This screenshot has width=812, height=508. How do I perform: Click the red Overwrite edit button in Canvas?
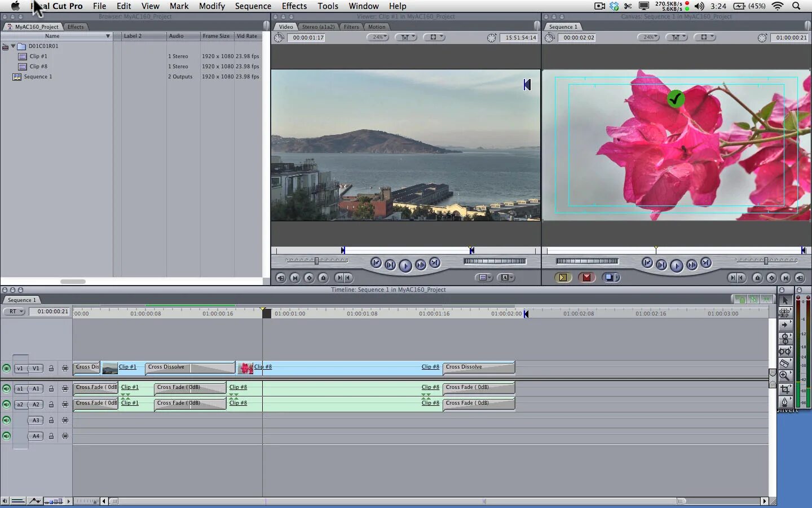[586, 278]
